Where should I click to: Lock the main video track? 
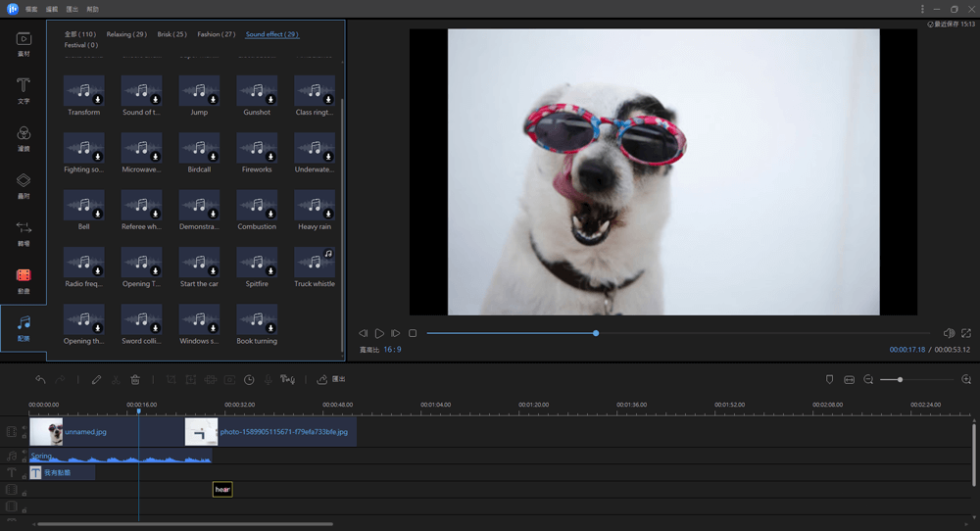click(24, 436)
